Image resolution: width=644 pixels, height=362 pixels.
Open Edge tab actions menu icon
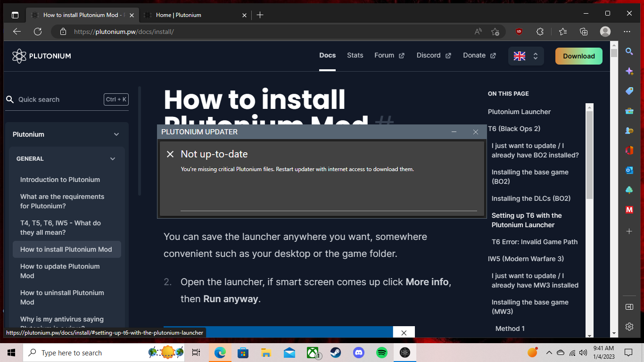pyautogui.click(x=15, y=15)
